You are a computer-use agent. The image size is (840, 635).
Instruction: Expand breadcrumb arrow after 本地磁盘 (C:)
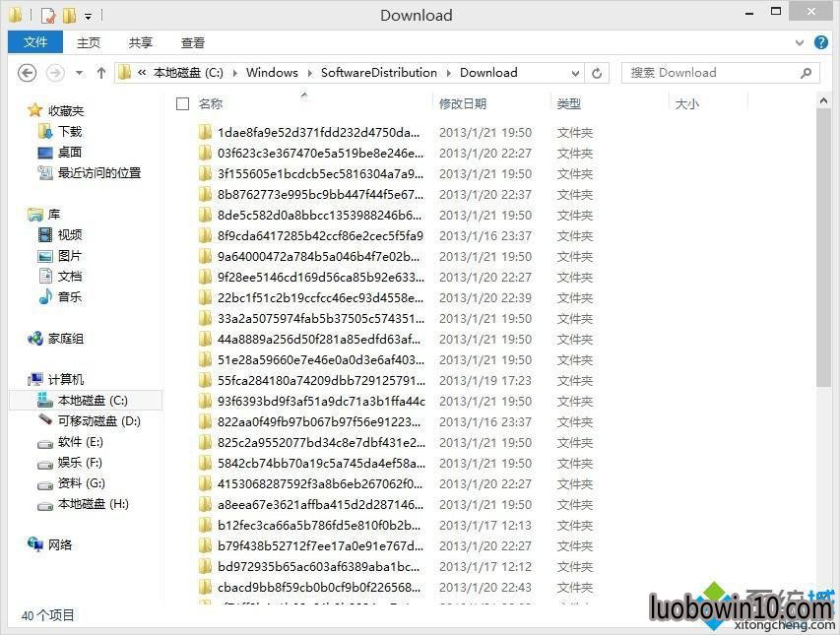coord(234,73)
